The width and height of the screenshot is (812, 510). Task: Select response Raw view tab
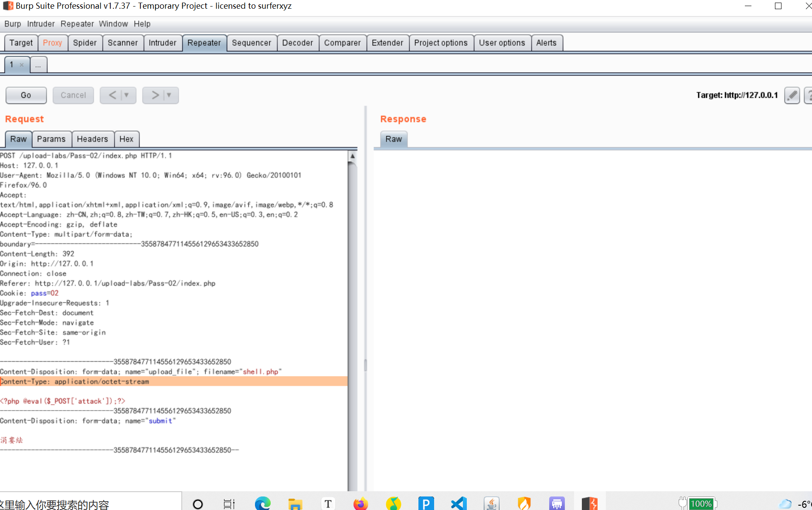pos(394,139)
